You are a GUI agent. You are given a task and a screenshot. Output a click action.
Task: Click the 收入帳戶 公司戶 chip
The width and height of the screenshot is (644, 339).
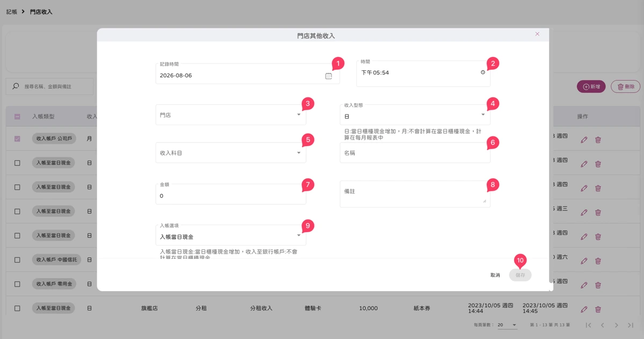pyautogui.click(x=54, y=139)
